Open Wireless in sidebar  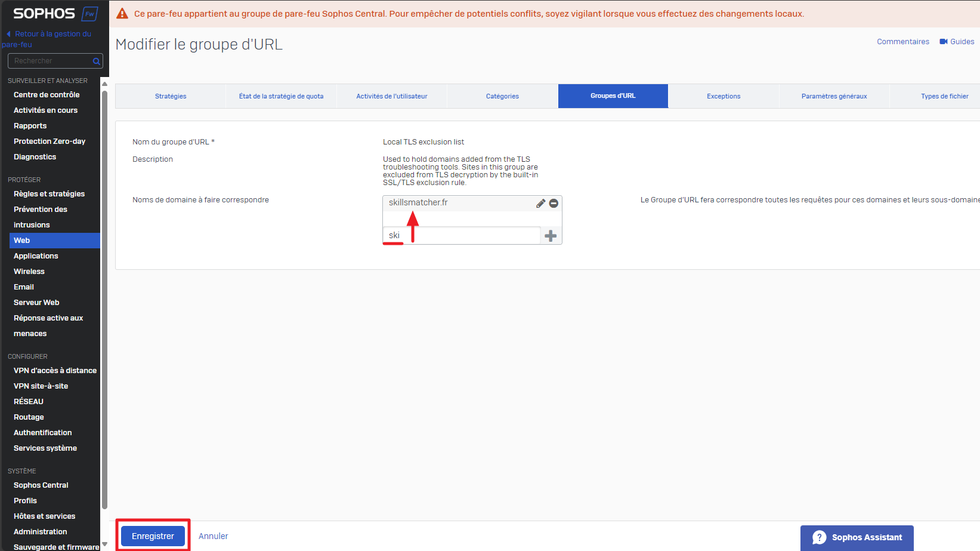(x=29, y=272)
